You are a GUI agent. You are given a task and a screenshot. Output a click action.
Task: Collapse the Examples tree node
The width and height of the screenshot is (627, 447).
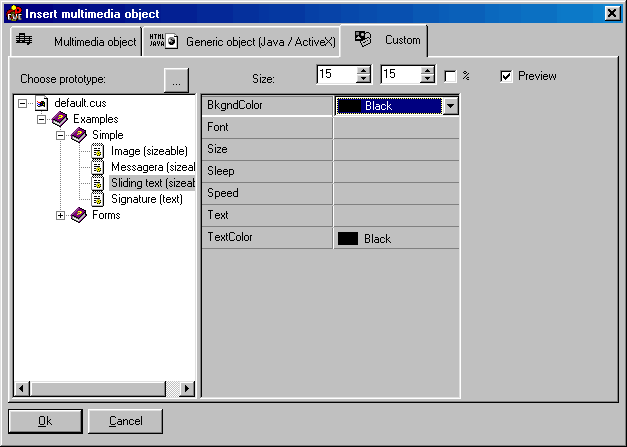42,119
